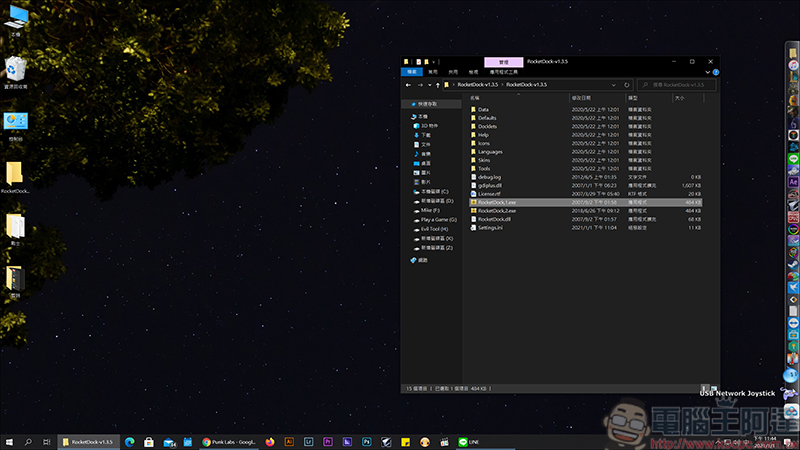Image resolution: width=800 pixels, height=450 pixels.
Task: Open Firefox from the taskbar
Action: (x=269, y=442)
